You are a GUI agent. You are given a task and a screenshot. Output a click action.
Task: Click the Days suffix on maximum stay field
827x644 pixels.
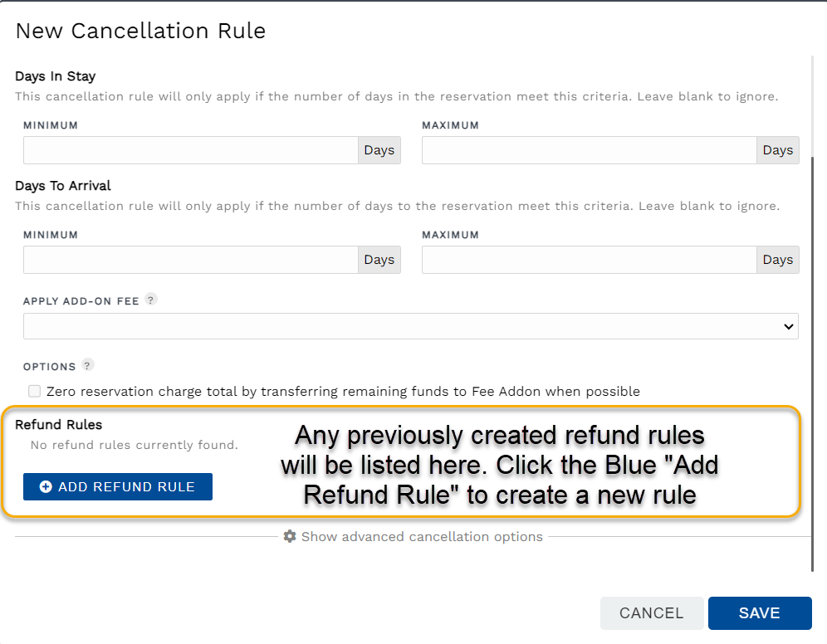coord(777,149)
